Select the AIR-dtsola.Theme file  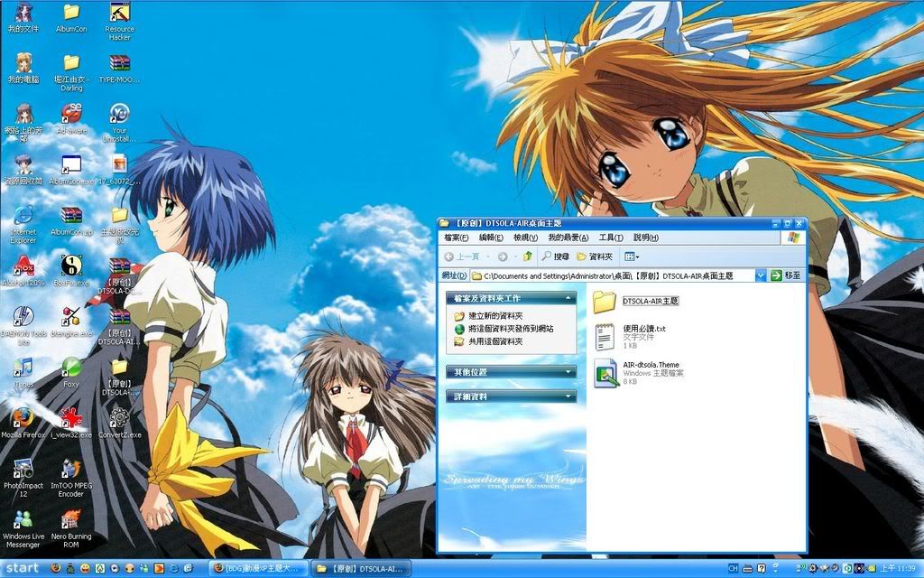tap(638, 373)
